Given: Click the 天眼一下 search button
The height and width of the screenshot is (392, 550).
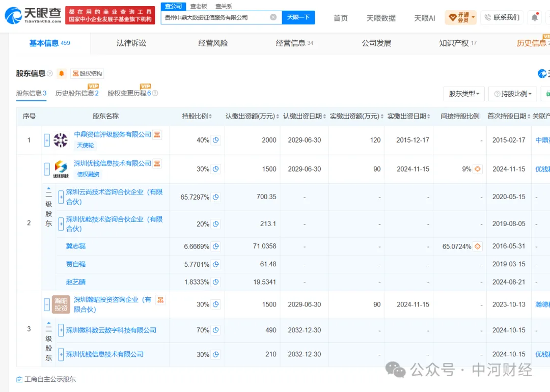Looking at the screenshot, I should click(298, 17).
